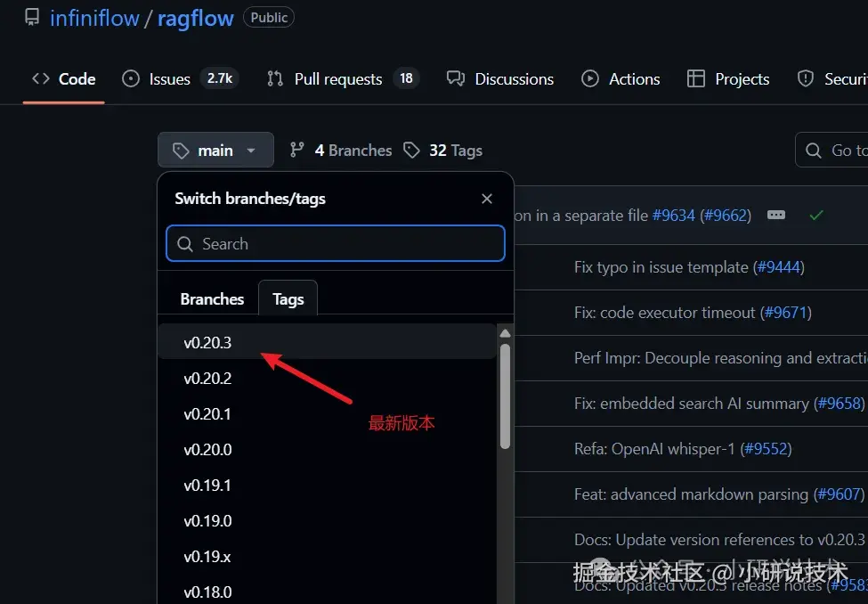
Task: Open the #9671 link
Action: pyautogui.click(x=785, y=313)
